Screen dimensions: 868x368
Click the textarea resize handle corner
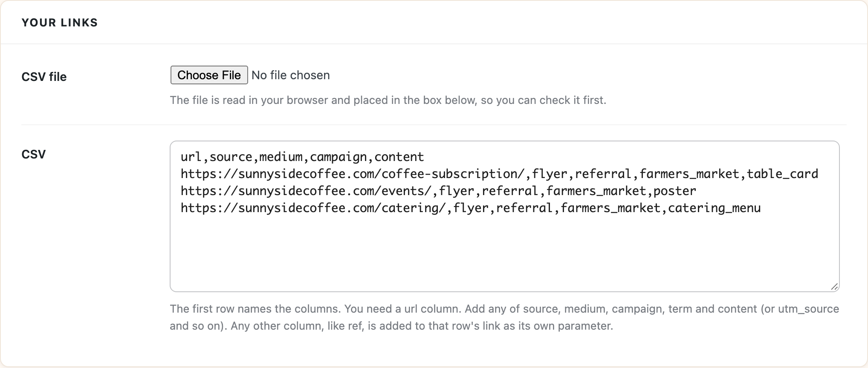(834, 287)
